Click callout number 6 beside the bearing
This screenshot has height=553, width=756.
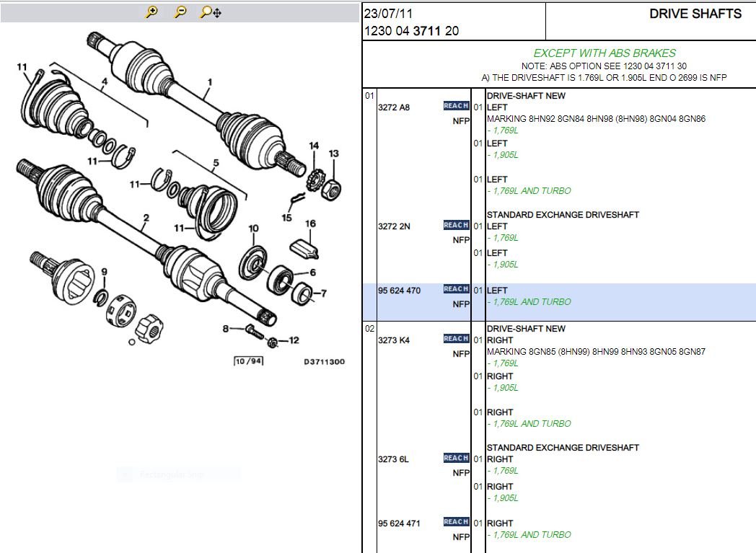click(313, 272)
